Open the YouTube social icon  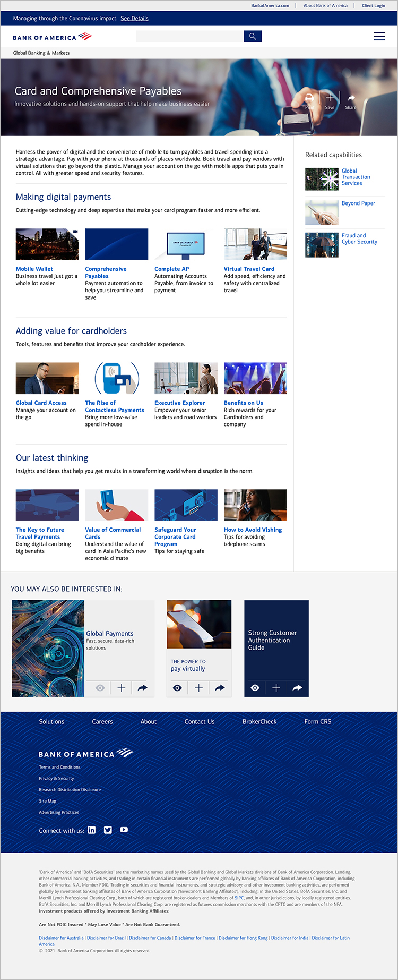coord(124,830)
